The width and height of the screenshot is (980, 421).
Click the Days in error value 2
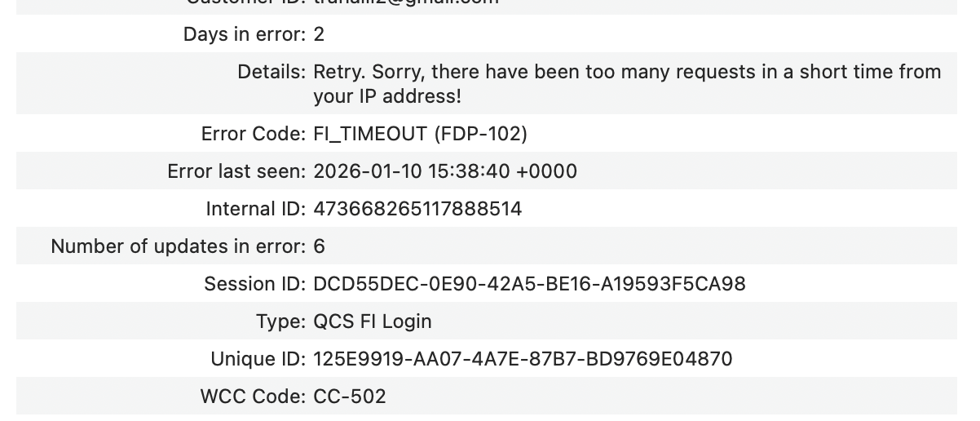(319, 34)
